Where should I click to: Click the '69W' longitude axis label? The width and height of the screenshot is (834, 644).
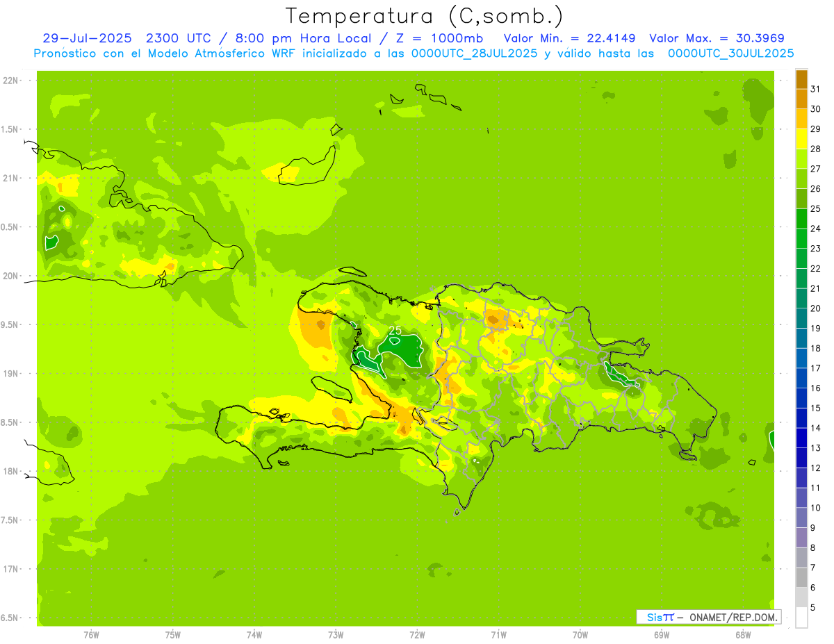tap(662, 635)
